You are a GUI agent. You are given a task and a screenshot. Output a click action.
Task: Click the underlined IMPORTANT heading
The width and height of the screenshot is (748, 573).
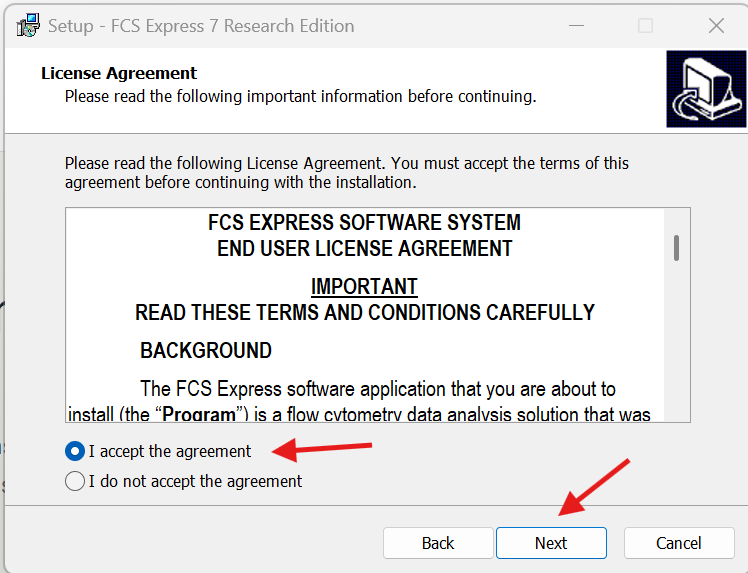[x=364, y=287]
